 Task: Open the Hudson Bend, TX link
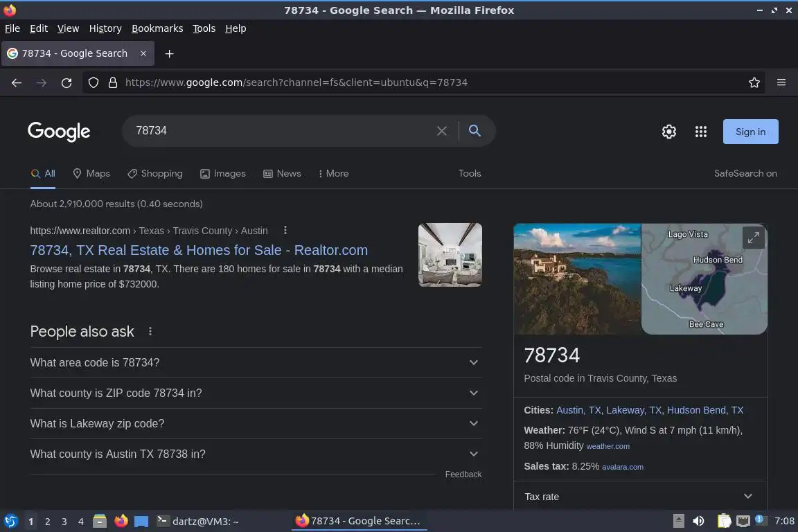(705, 410)
